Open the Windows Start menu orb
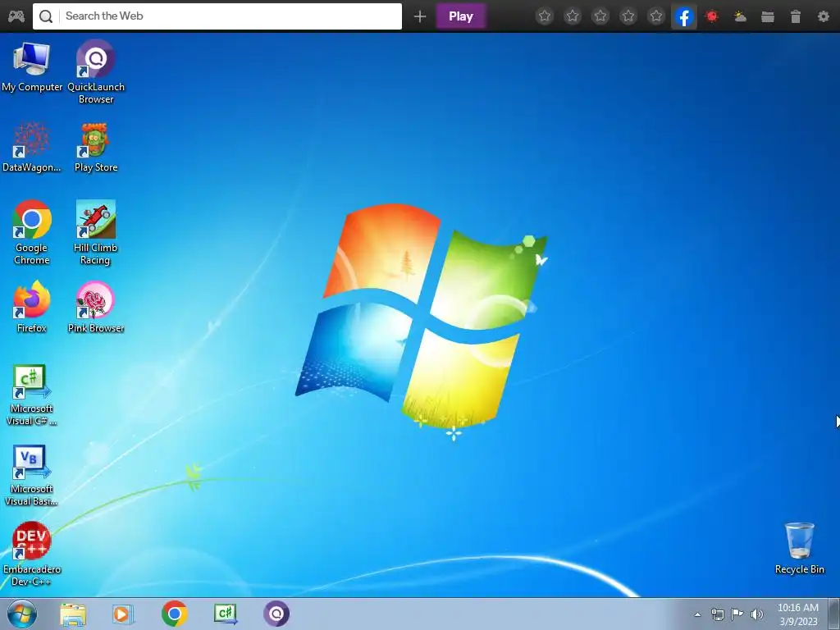Screen dimensions: 840x630 [22, 614]
